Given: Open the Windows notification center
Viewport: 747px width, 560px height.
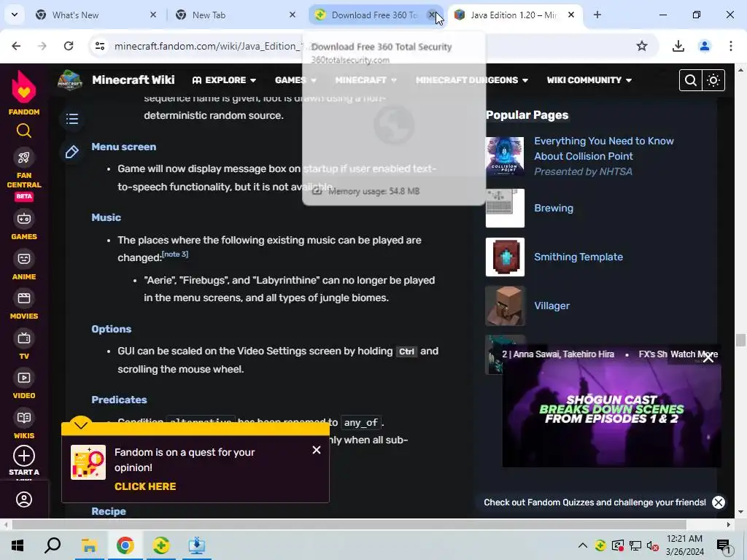Looking at the screenshot, I should click(724, 545).
